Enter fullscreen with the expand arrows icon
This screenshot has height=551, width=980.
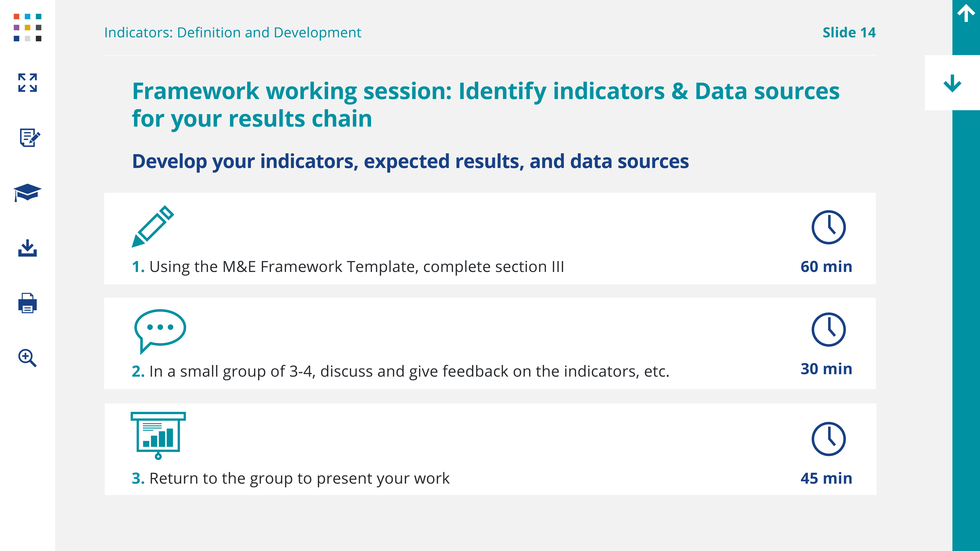pos(27,83)
